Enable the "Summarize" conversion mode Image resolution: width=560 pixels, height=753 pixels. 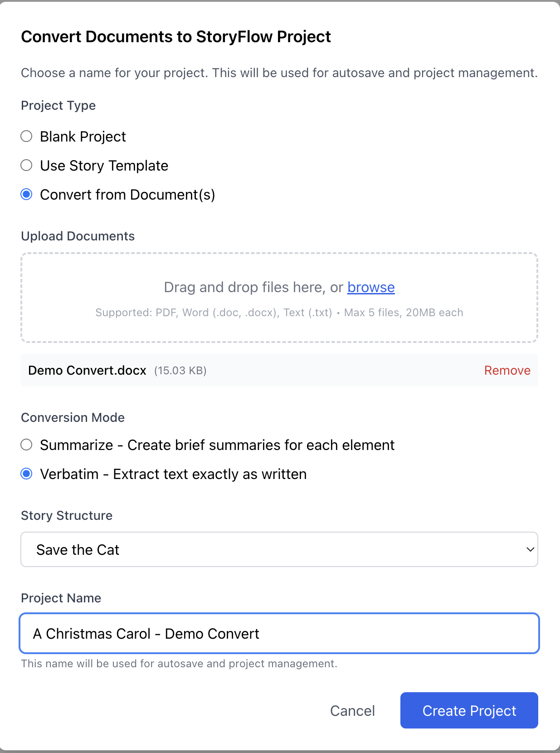click(26, 445)
